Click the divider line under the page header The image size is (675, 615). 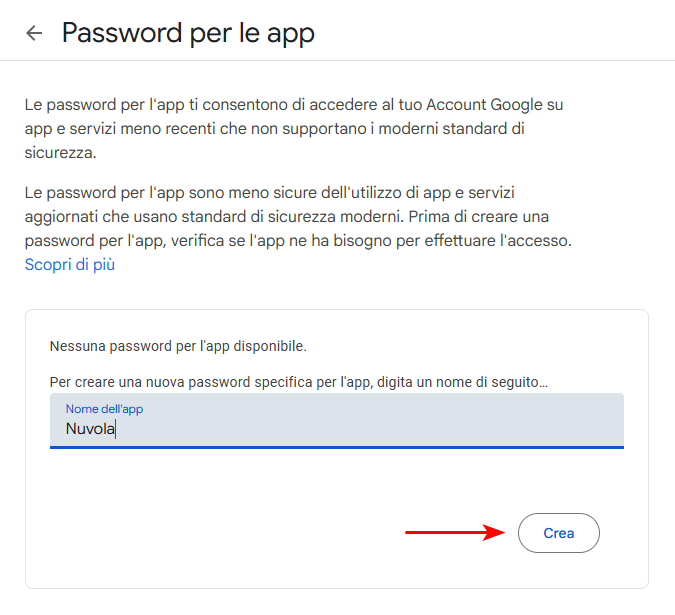(337, 60)
